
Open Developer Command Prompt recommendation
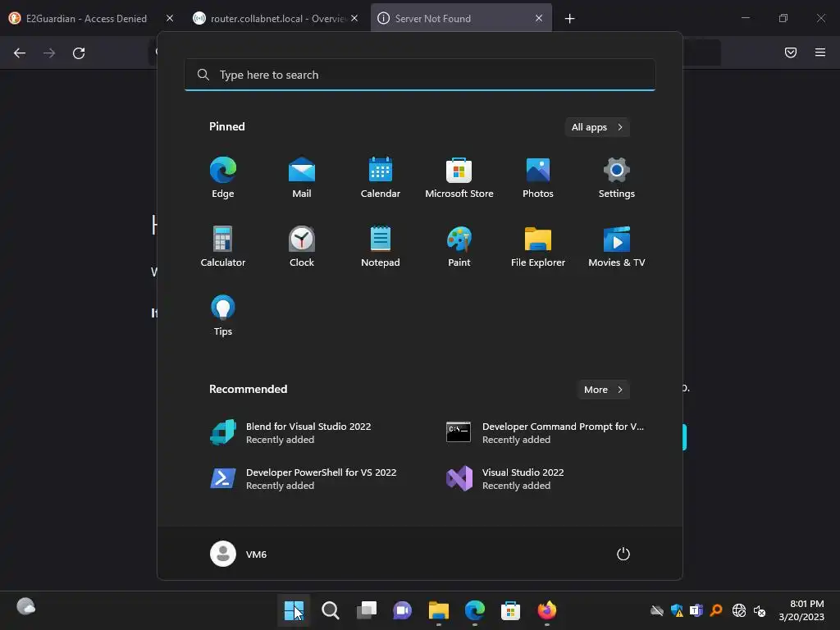(545, 433)
